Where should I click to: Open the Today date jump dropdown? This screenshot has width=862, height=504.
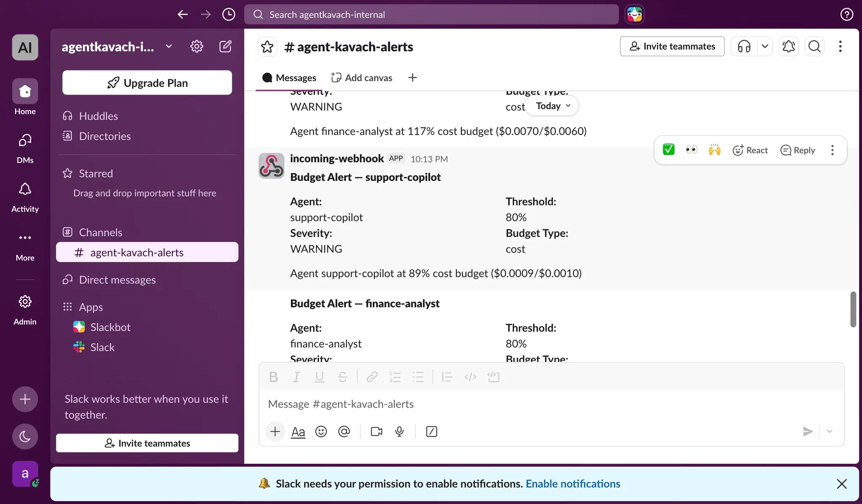[553, 106]
